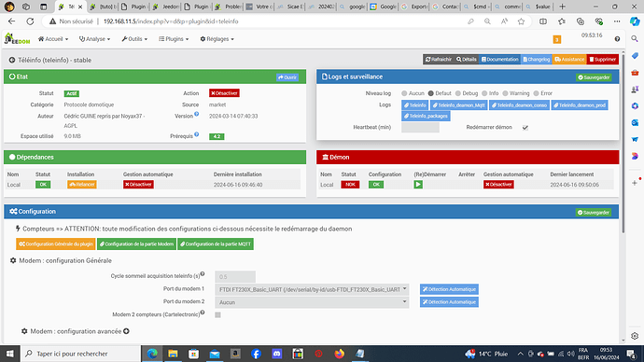Start the daemon with green play icon
The width and height of the screenshot is (644, 362).
pyautogui.click(x=418, y=185)
